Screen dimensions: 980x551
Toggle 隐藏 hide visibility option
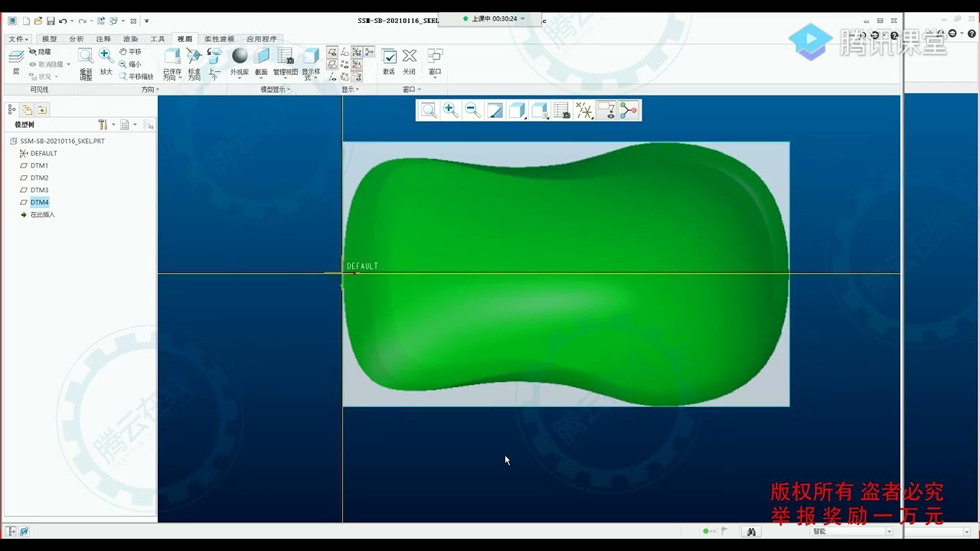(40, 51)
